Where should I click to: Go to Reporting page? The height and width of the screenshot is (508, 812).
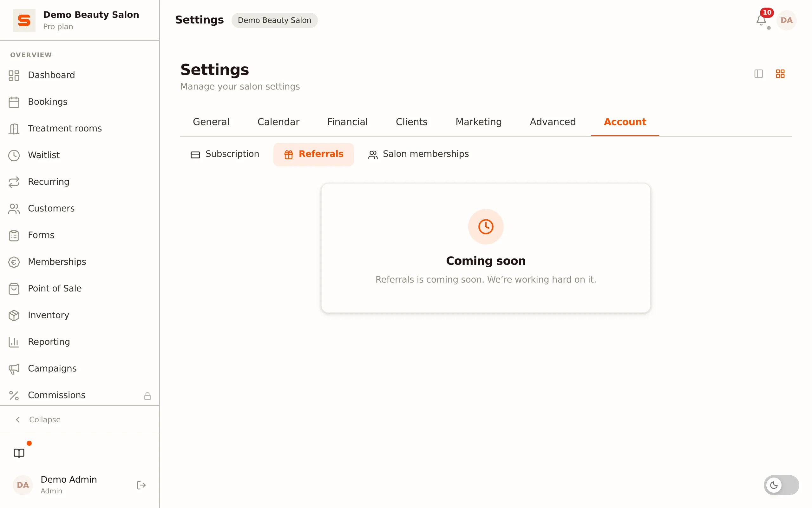coord(49,342)
